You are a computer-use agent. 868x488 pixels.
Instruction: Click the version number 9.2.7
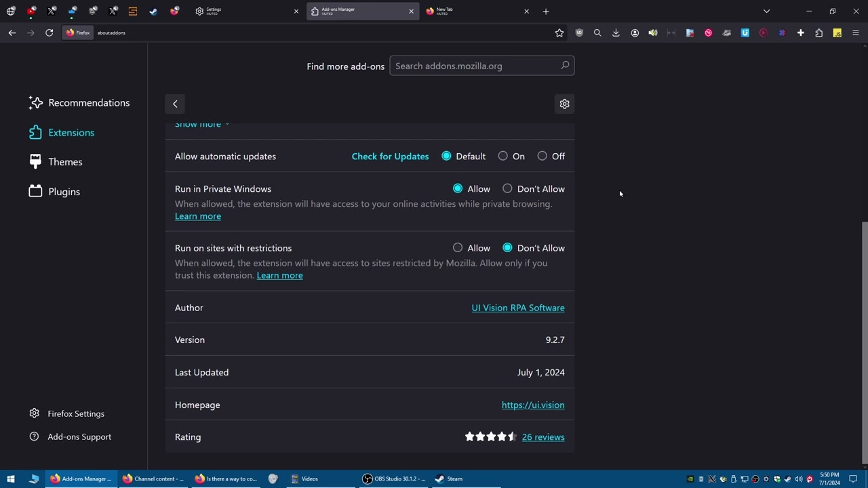(x=555, y=340)
